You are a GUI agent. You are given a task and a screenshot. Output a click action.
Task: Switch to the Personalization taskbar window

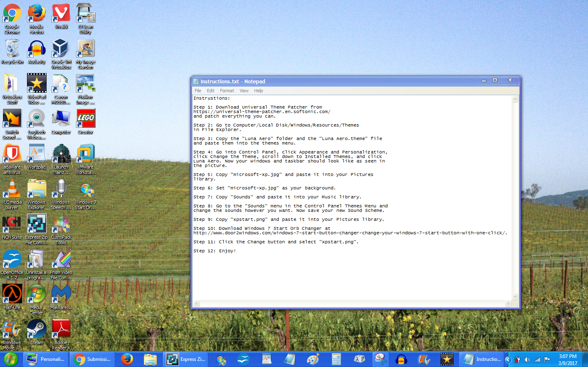pyautogui.click(x=46, y=359)
